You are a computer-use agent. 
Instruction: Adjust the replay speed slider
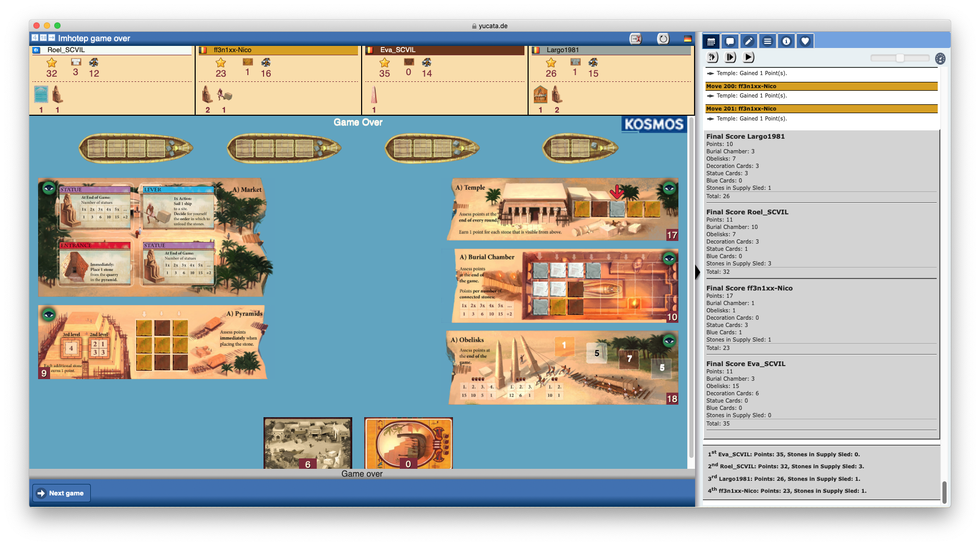coord(900,58)
